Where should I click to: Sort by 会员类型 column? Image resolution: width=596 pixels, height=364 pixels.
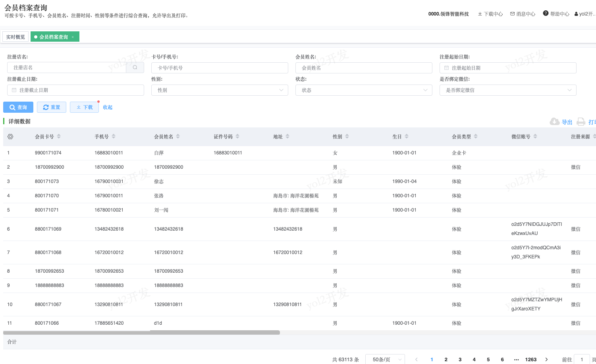click(476, 137)
